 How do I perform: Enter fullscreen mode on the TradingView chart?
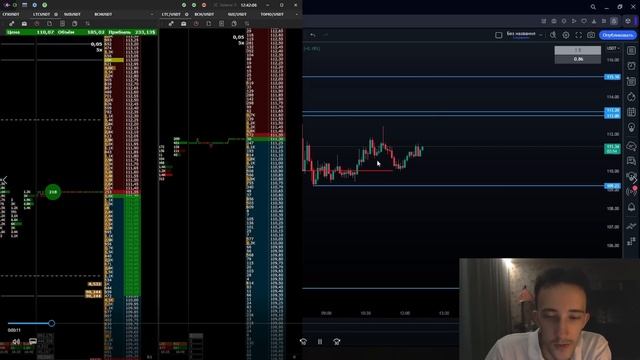point(578,35)
